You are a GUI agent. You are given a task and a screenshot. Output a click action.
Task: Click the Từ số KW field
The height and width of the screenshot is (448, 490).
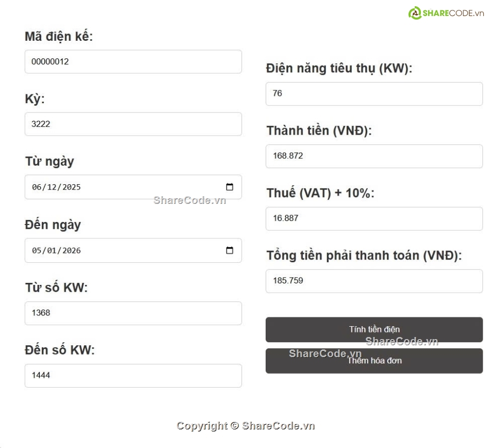tap(133, 313)
